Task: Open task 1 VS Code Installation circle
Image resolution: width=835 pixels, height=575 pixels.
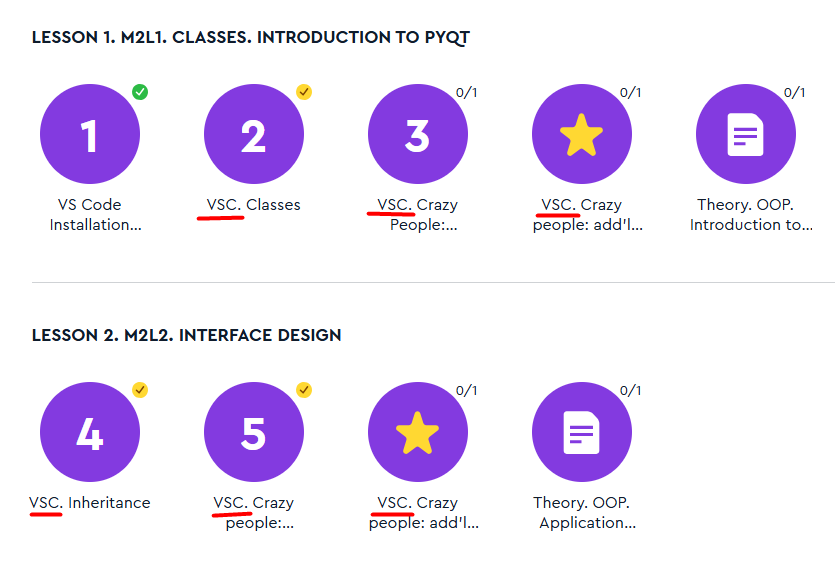Action: [x=89, y=134]
